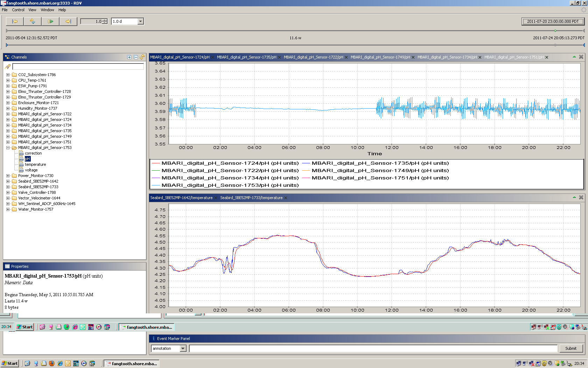
Task: Select the Elmo_Thruster_Controller-1728 tree item
Action: (x=44, y=91)
